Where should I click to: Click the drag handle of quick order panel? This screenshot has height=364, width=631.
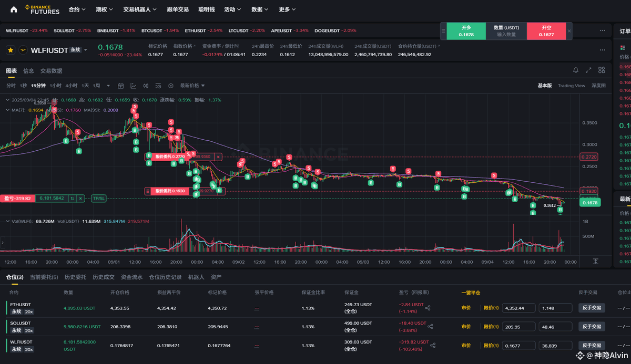[x=443, y=32]
